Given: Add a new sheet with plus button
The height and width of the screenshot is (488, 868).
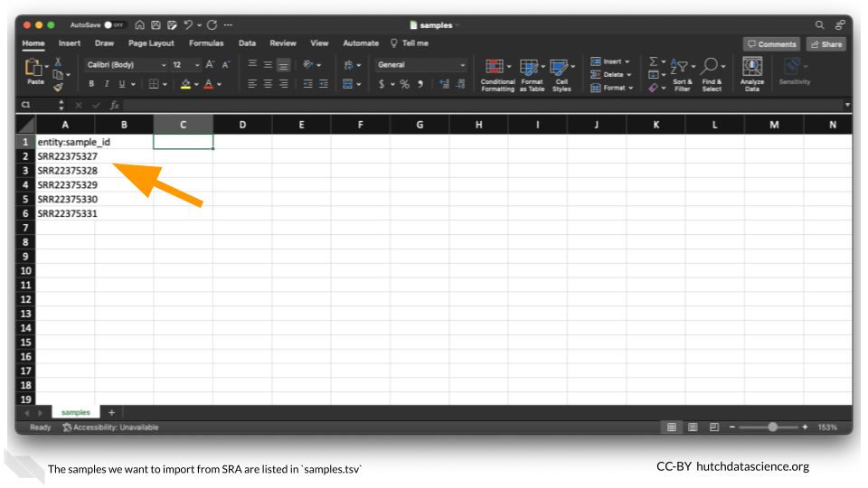Looking at the screenshot, I should [x=111, y=413].
